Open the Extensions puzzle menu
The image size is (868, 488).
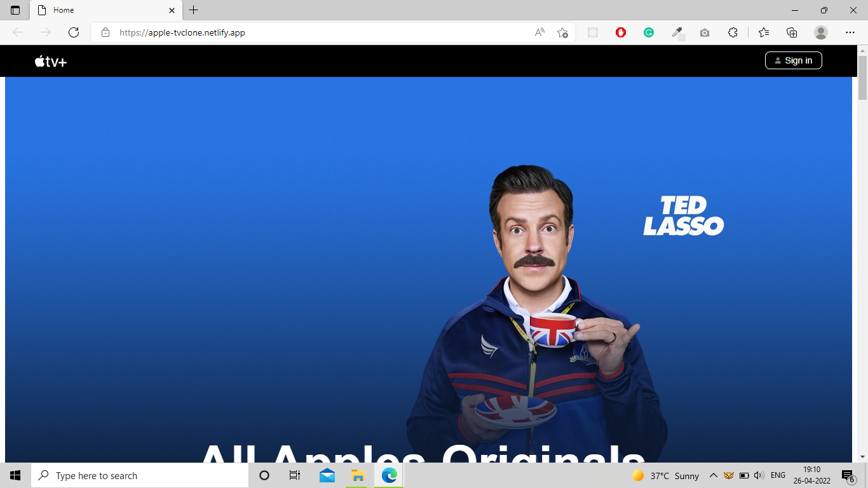pos(733,32)
